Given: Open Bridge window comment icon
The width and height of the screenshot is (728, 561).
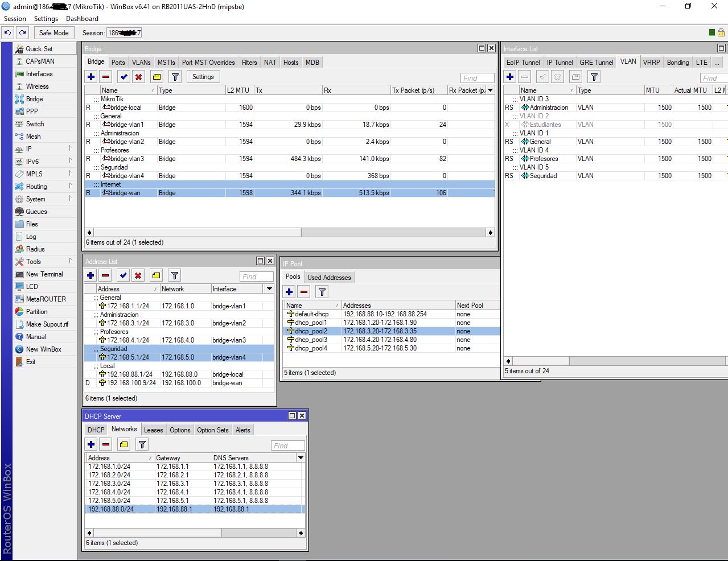Looking at the screenshot, I should coord(157,77).
